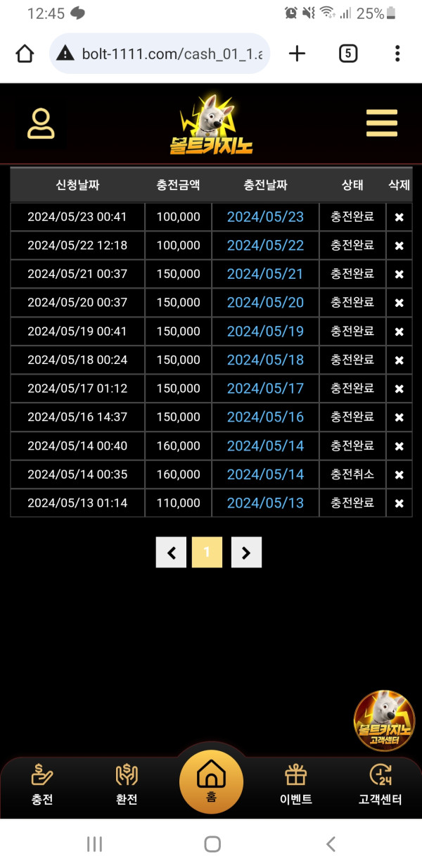Screen dimensions: 422x868
Task: Tap floating 고객센터 badge with dog
Action: click(x=384, y=720)
